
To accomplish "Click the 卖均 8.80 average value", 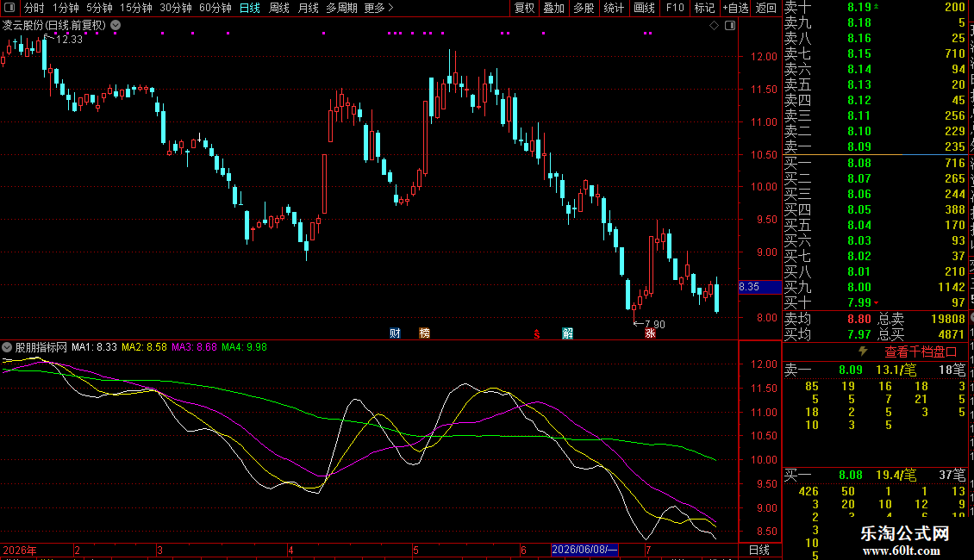I will point(859,319).
